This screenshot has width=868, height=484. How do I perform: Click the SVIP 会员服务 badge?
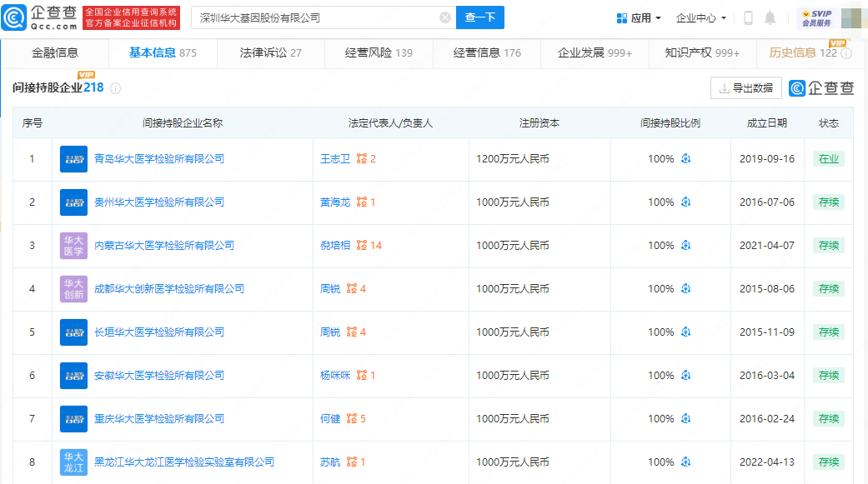pos(816,18)
